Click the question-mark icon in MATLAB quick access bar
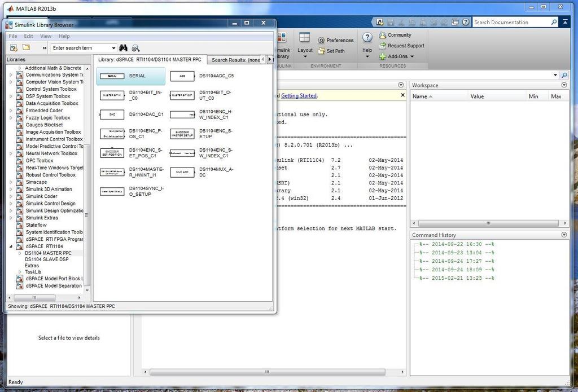Viewport: 578px width, 392px height. (466, 22)
